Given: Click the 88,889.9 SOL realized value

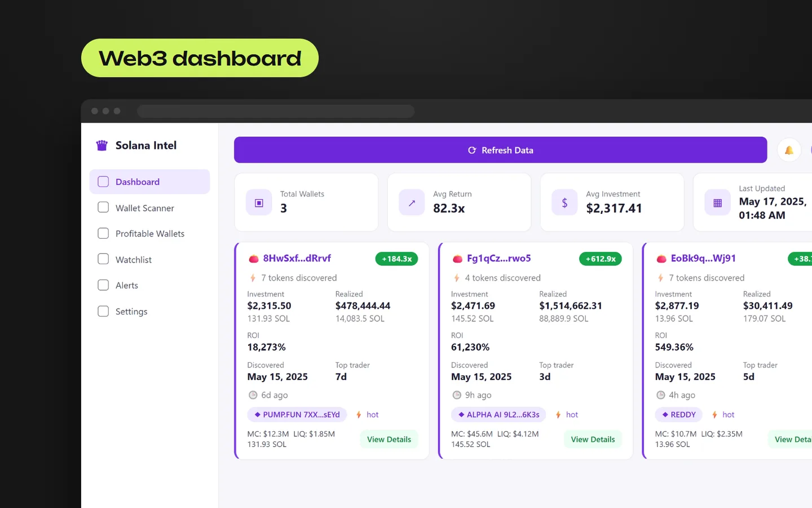Looking at the screenshot, I should (x=563, y=318).
